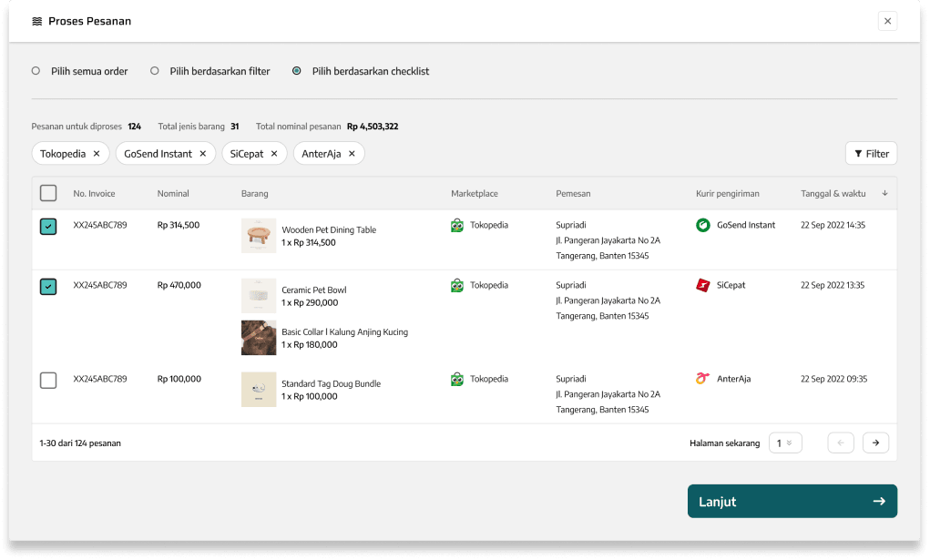930x560 pixels.
Task: Choose 'Pilih berdasarkan filter' radio option
Action: 155,71
